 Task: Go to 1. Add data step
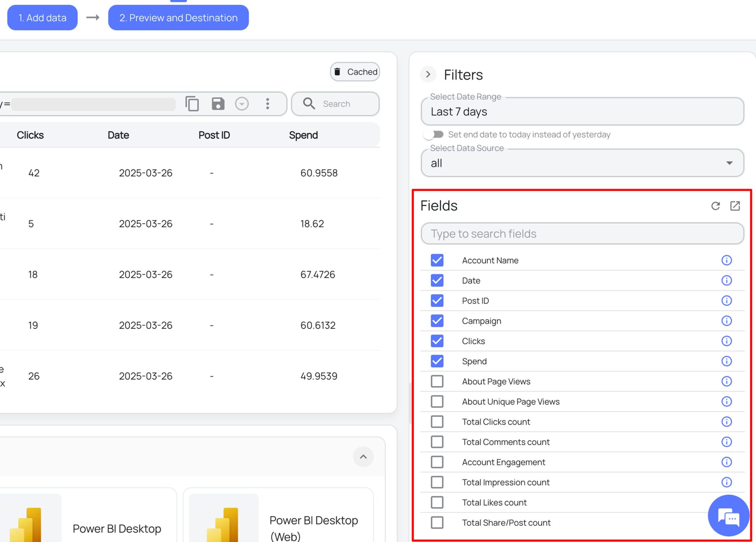42,18
